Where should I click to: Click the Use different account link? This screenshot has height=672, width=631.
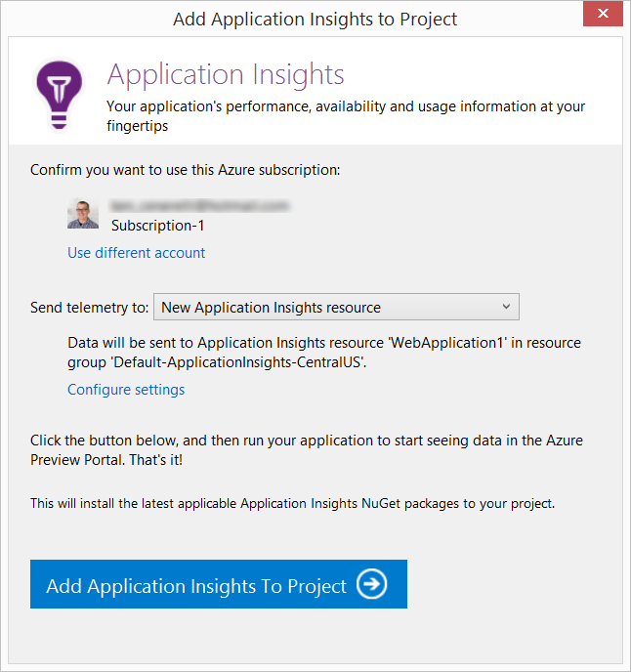click(137, 253)
